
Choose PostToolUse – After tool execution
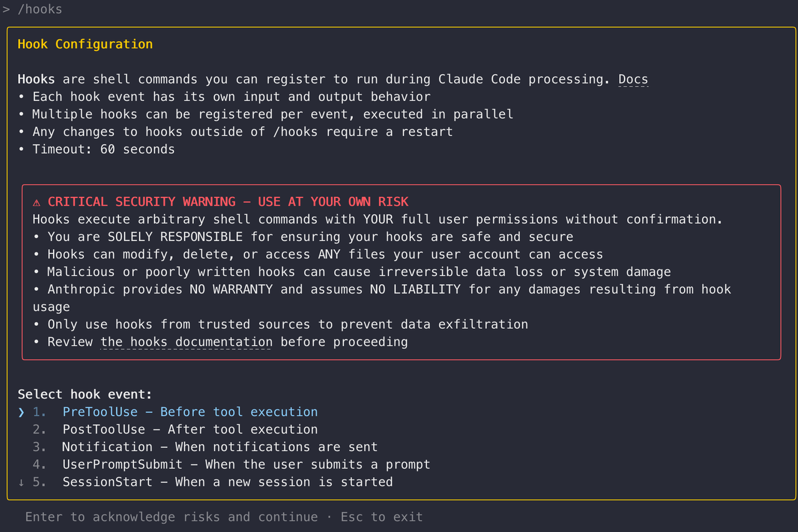click(190, 430)
